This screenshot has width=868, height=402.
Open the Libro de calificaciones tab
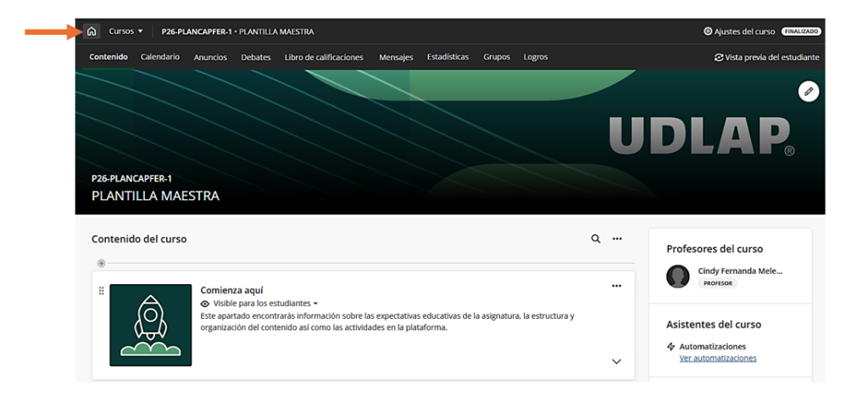pyautogui.click(x=324, y=58)
